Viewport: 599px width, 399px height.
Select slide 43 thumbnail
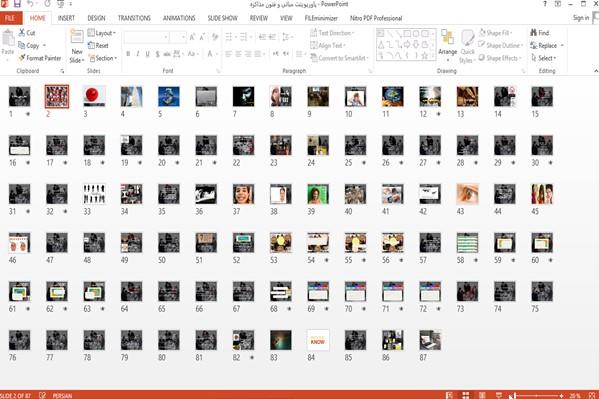(x=467, y=194)
